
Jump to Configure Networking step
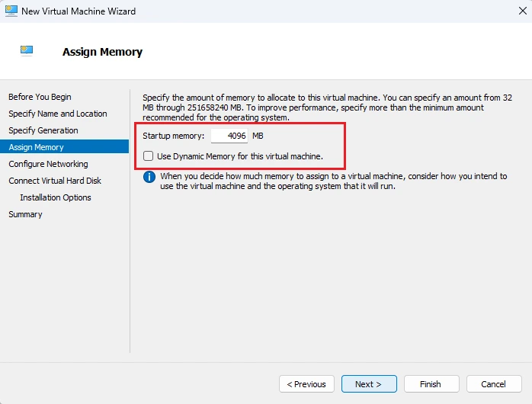48,164
